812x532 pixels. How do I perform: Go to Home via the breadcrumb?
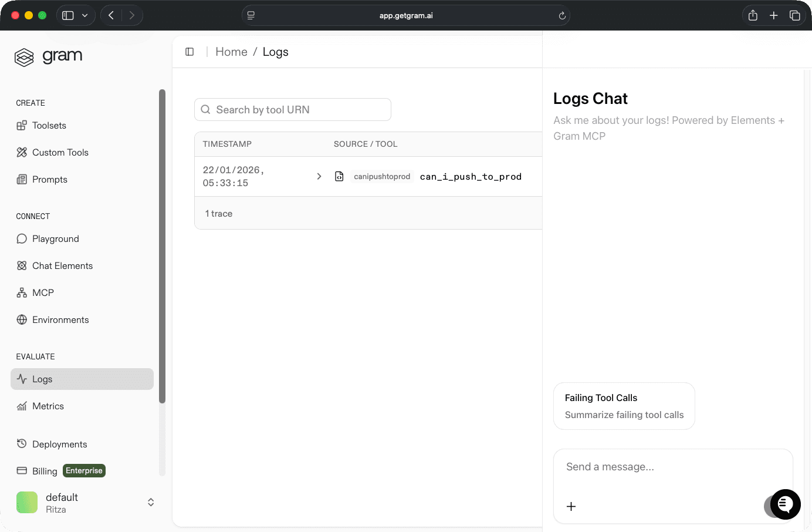(231, 52)
